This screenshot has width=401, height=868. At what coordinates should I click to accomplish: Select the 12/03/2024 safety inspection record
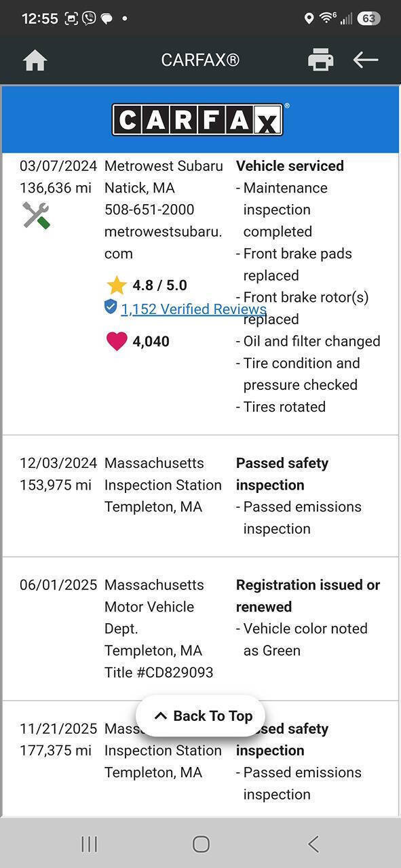click(x=200, y=496)
